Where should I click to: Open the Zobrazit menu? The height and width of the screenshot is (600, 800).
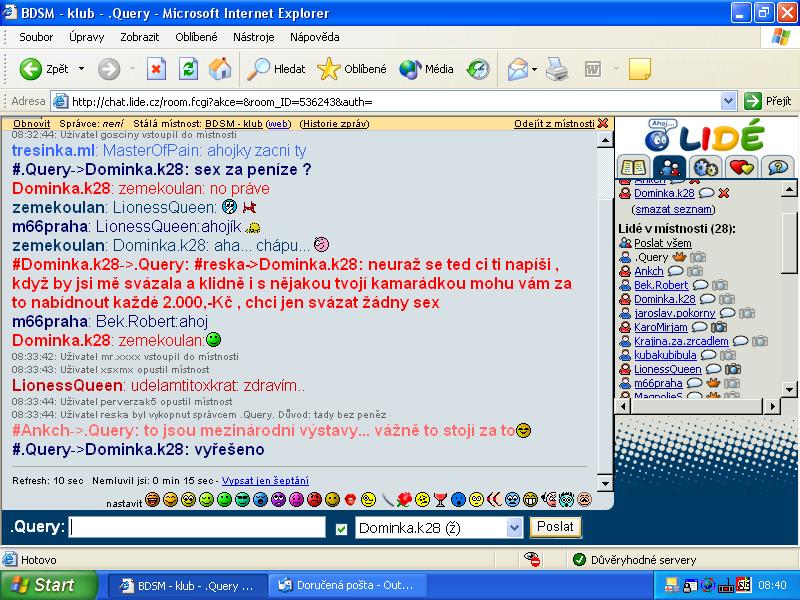pos(139,37)
